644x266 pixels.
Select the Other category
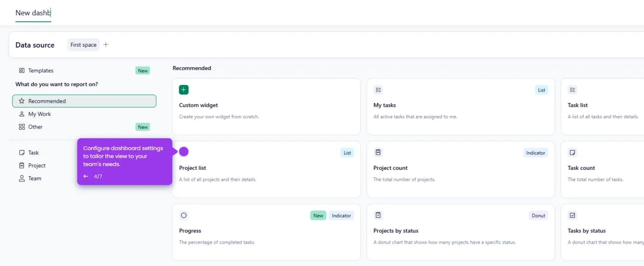[84, 127]
